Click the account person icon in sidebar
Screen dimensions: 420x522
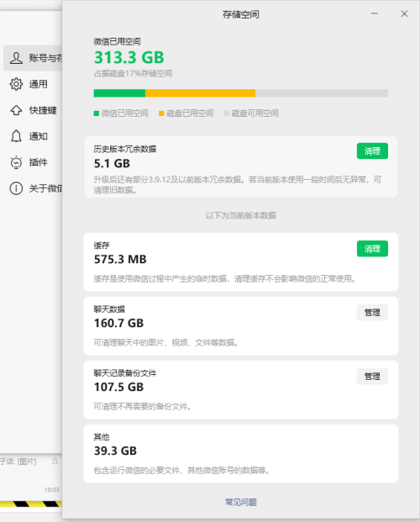click(16, 58)
